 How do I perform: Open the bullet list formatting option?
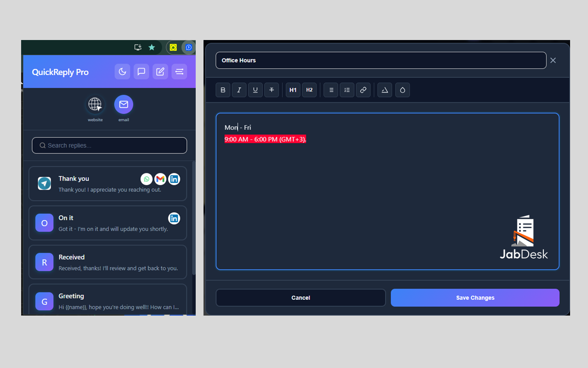pyautogui.click(x=330, y=90)
